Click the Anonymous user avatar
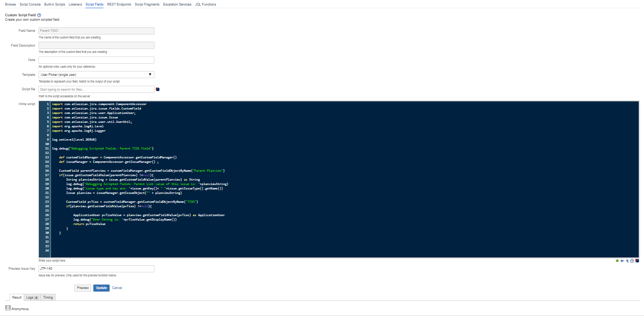 (x=8, y=308)
